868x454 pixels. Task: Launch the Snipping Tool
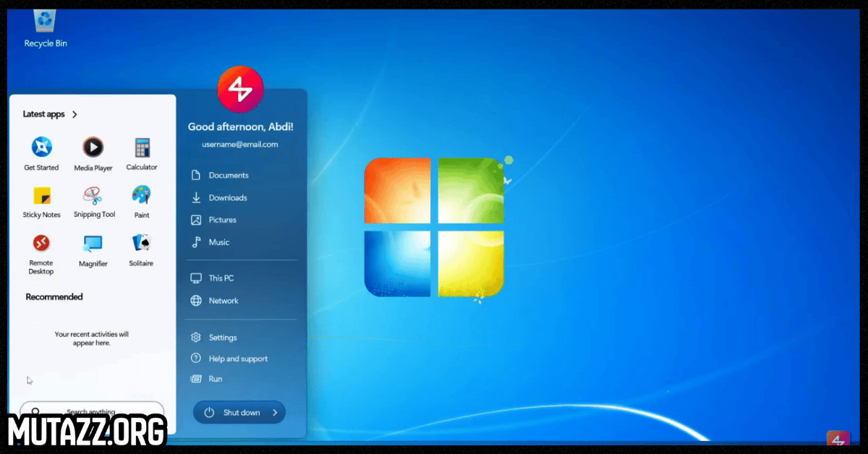coord(93,196)
